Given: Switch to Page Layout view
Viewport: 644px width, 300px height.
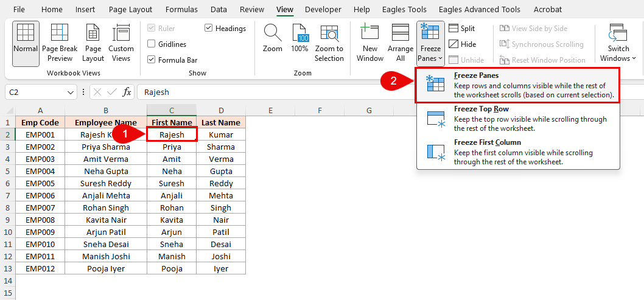Looking at the screenshot, I should tap(93, 43).
